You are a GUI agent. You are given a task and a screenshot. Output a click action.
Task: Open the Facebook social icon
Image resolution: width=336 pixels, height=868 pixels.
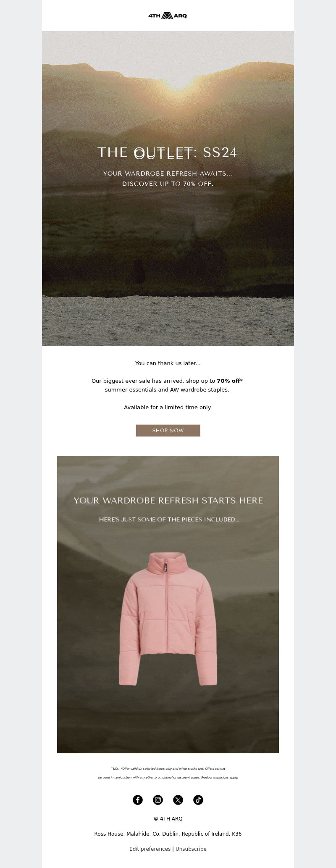click(x=138, y=800)
